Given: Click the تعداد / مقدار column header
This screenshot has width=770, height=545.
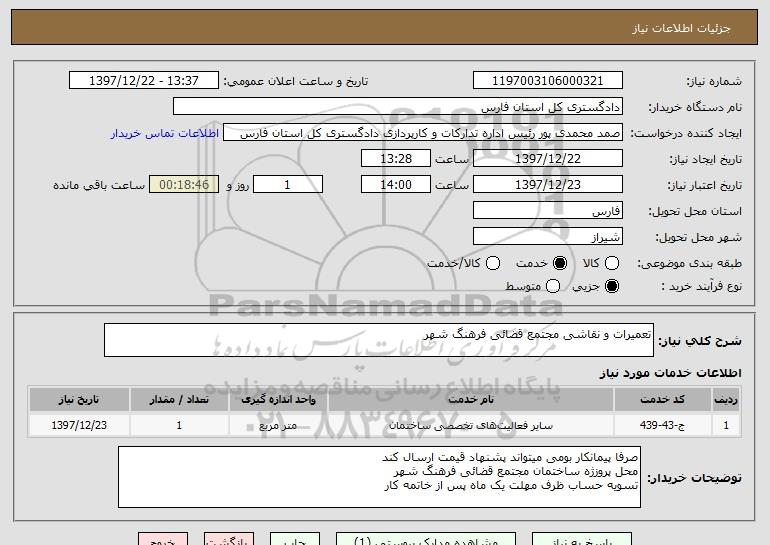Looking at the screenshot, I should point(179,400).
